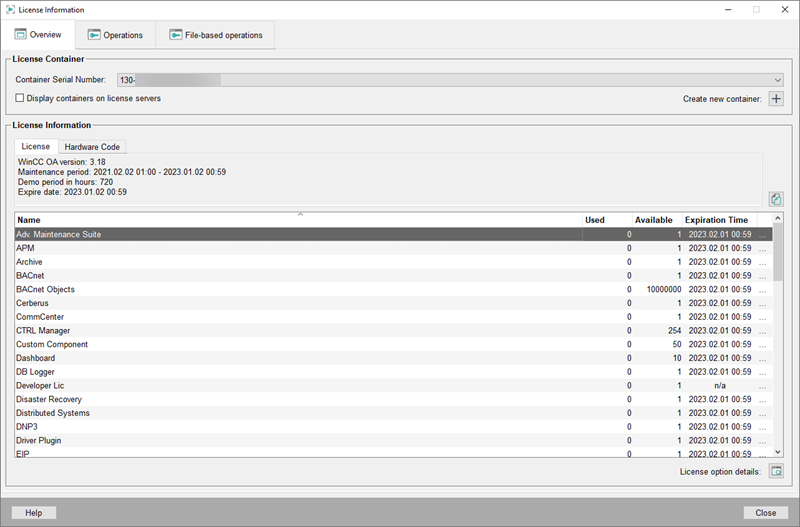Select the License sub-tab

[x=36, y=146]
